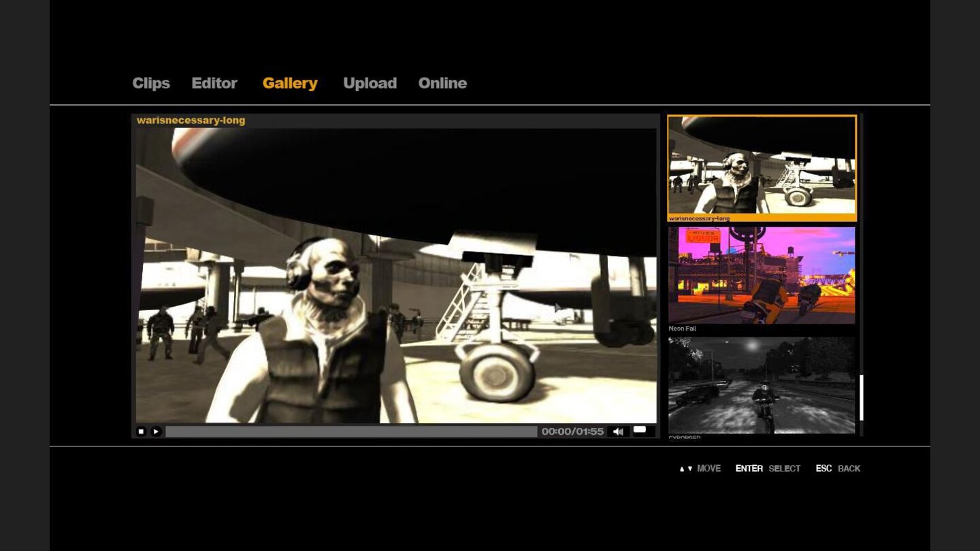Stop the video with the square button

[141, 431]
